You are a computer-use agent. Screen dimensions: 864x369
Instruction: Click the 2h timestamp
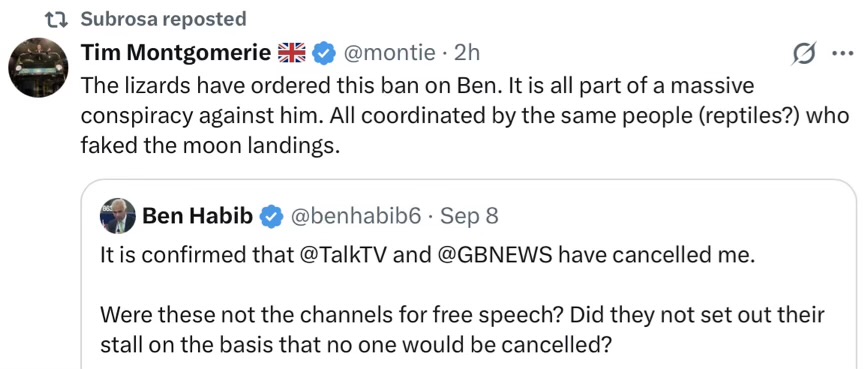point(465,53)
